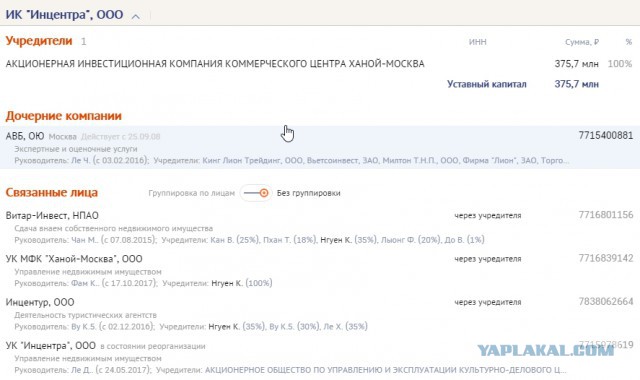Click the Уставный капитал label
The image size is (640, 380).
pos(487,84)
